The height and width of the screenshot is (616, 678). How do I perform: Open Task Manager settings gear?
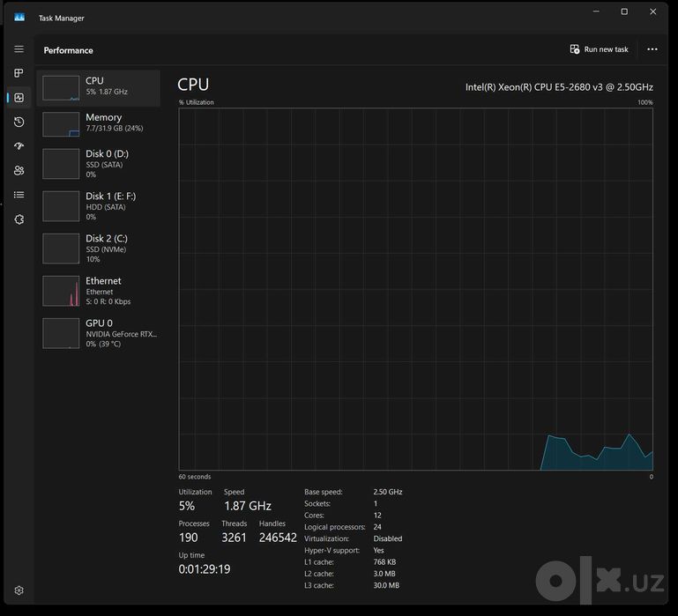click(x=19, y=590)
